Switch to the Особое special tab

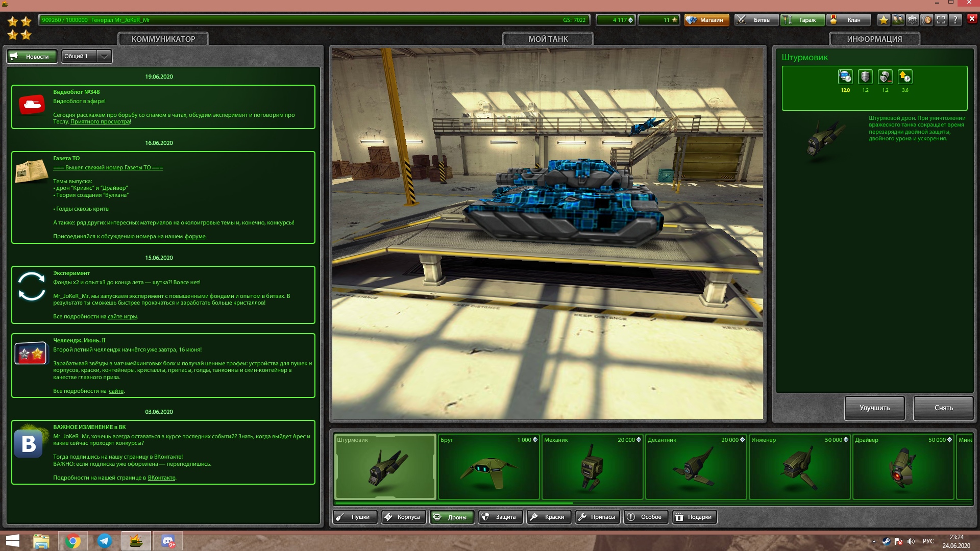pos(646,517)
